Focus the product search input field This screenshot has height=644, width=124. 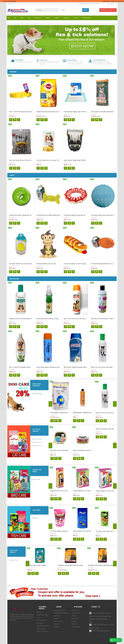coord(71,10)
